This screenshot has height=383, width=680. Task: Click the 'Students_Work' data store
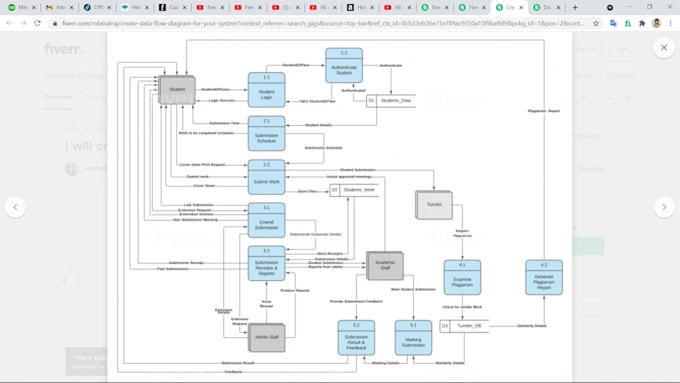pyautogui.click(x=354, y=190)
